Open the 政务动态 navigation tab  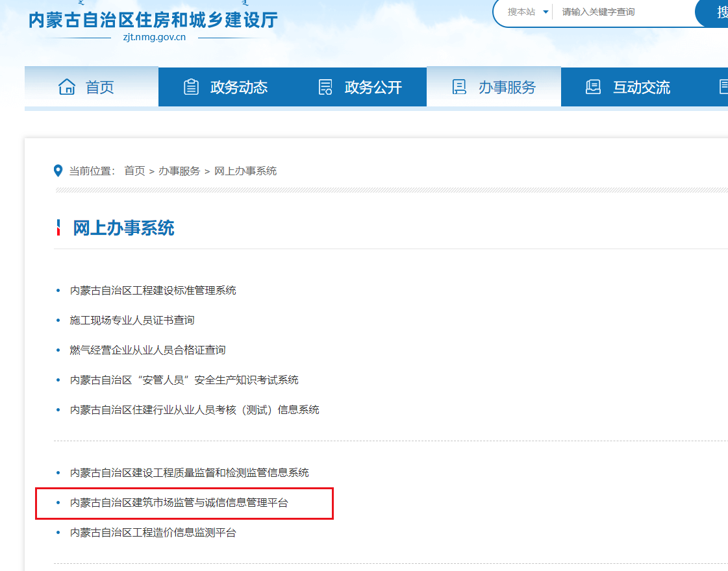point(238,87)
